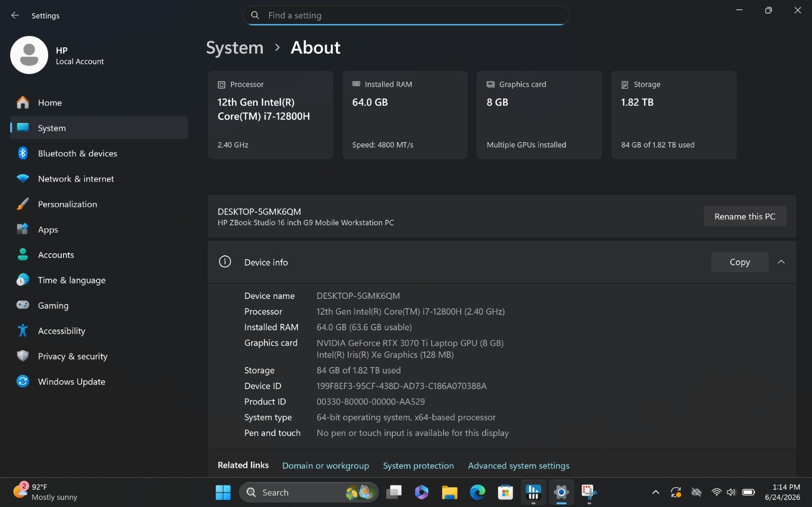Collapse the Device info section chevron
The image size is (812, 507).
782,262
